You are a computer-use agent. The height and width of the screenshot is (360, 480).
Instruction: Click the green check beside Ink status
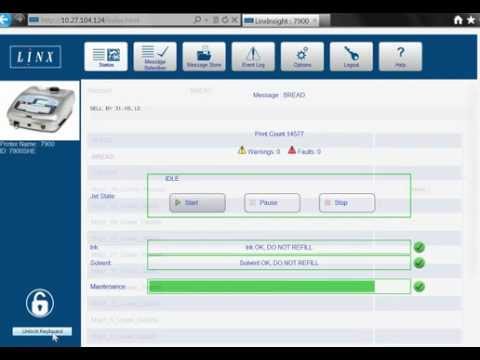coord(419,247)
